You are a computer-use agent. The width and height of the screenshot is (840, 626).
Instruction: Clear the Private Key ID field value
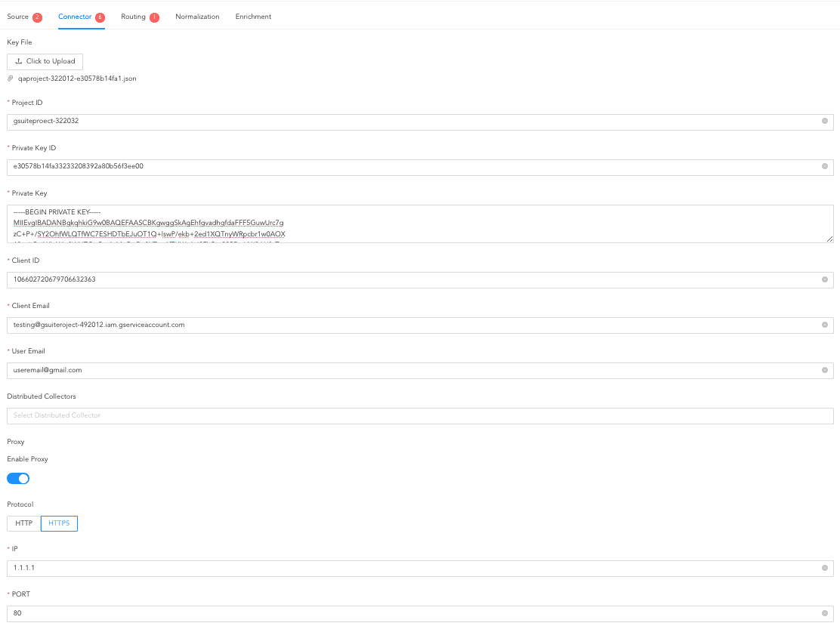coord(824,167)
